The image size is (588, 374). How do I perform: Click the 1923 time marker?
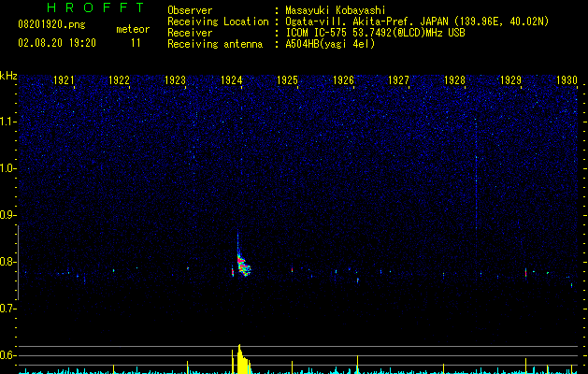click(175, 80)
